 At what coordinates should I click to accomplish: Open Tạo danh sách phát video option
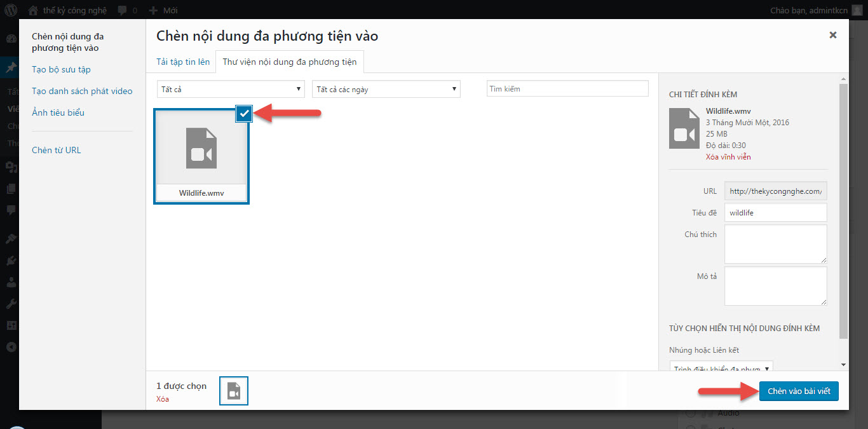click(82, 91)
